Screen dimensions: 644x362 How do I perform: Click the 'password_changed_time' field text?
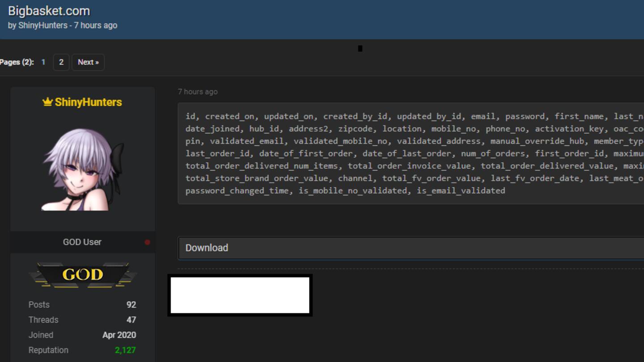(237, 191)
